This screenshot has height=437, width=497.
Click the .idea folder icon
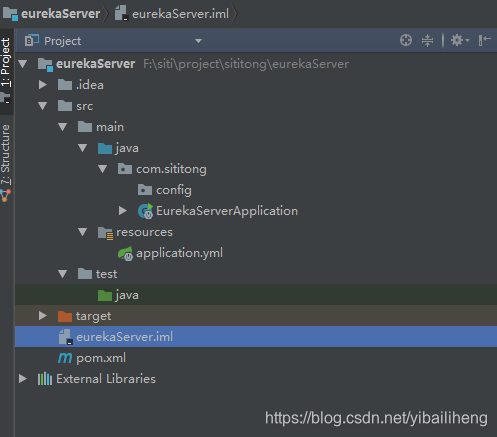[65, 85]
